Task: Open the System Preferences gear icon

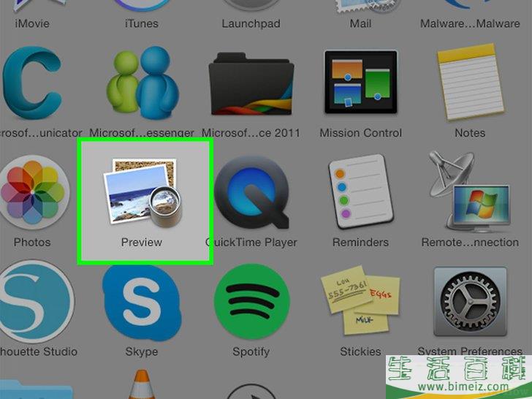Action: pos(471,301)
